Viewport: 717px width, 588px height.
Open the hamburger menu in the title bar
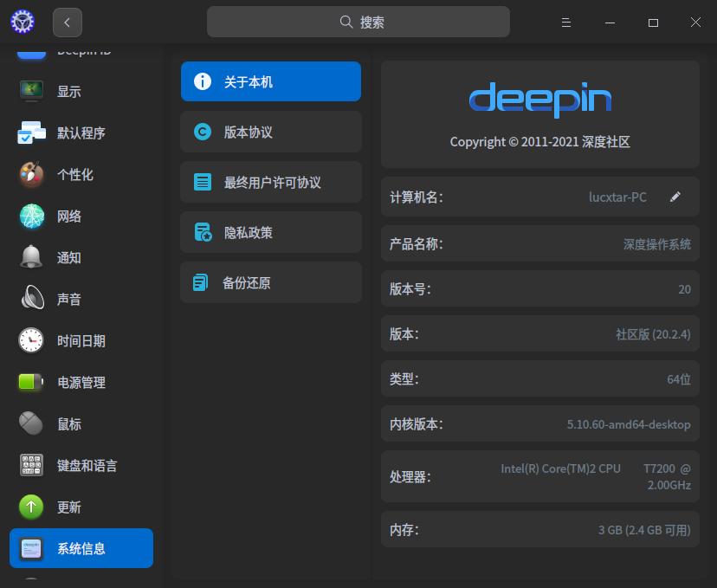(x=566, y=23)
